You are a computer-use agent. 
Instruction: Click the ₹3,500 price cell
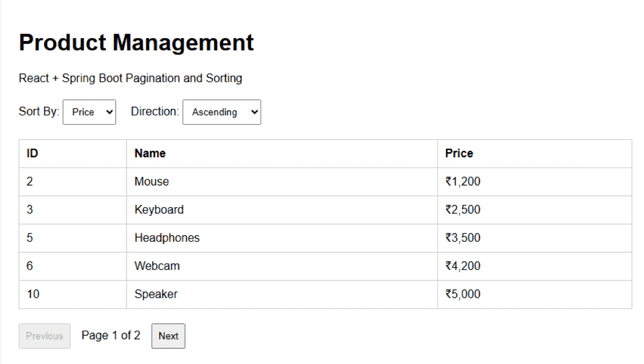[535, 238]
